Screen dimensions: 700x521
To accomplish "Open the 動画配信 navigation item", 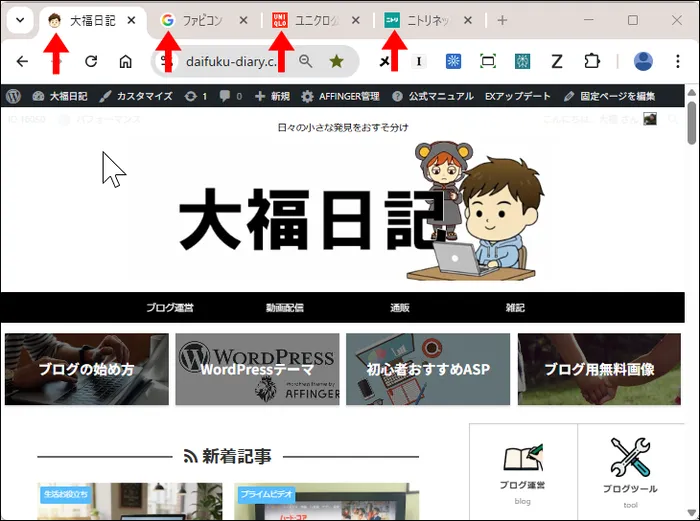I will (x=285, y=308).
